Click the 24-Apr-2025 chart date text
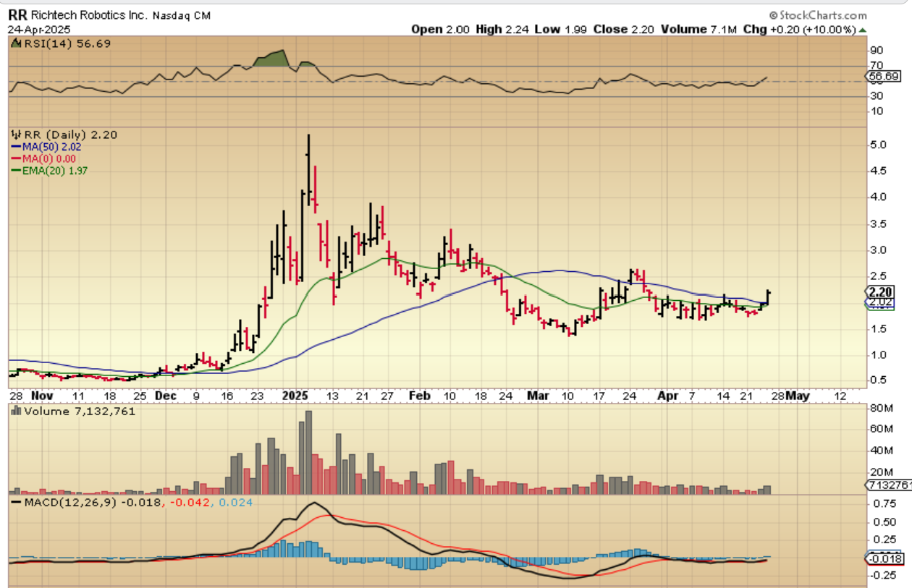912x588 pixels. click(40, 30)
